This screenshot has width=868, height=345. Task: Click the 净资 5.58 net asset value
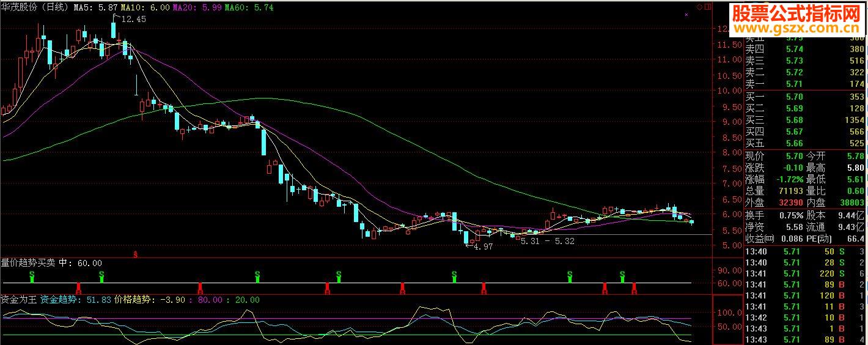(793, 228)
